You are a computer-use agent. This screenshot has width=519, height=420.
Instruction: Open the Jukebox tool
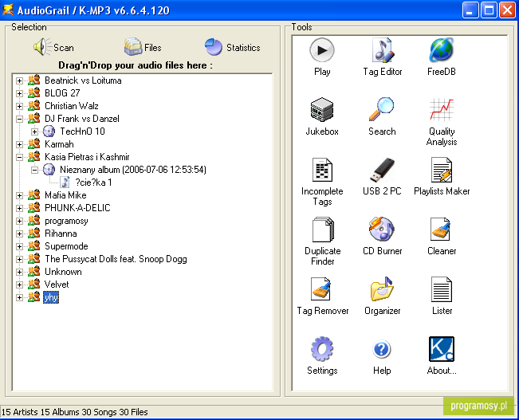click(x=322, y=116)
